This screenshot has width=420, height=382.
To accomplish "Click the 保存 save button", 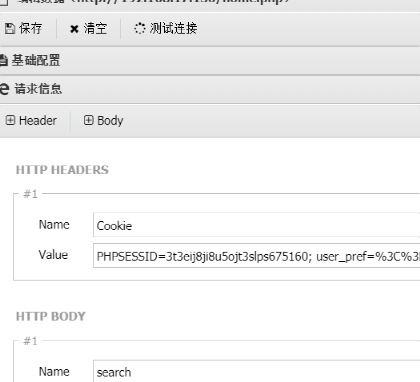I will tap(23, 29).
